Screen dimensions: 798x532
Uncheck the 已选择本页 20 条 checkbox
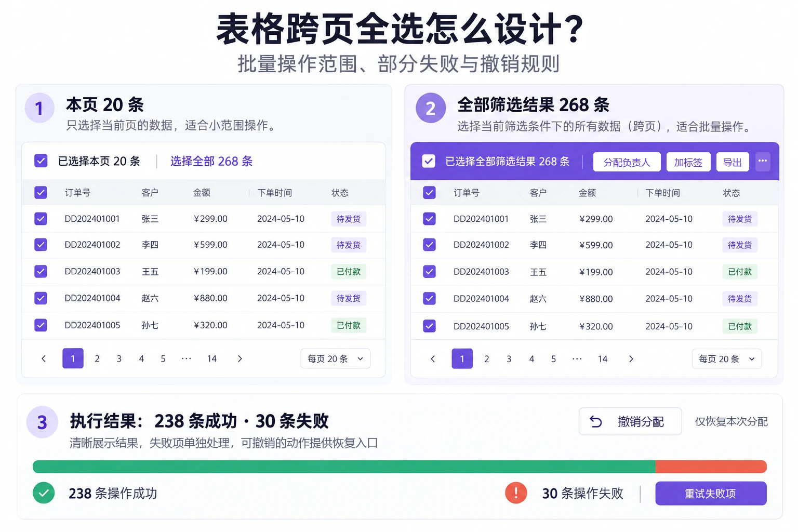tap(41, 161)
